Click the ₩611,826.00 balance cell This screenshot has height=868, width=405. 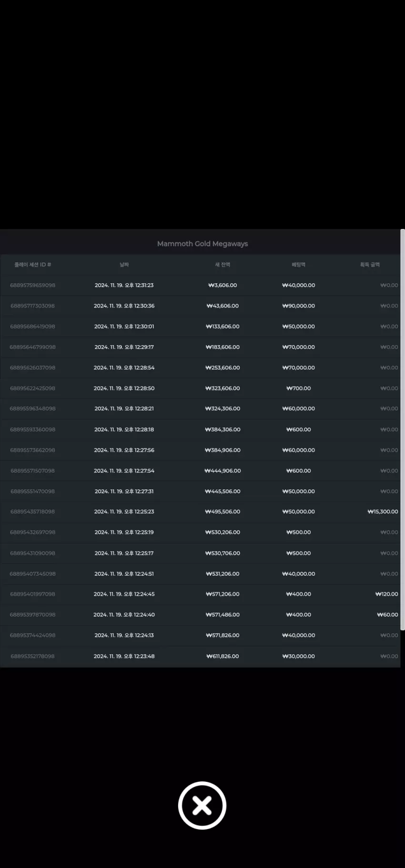click(x=223, y=656)
